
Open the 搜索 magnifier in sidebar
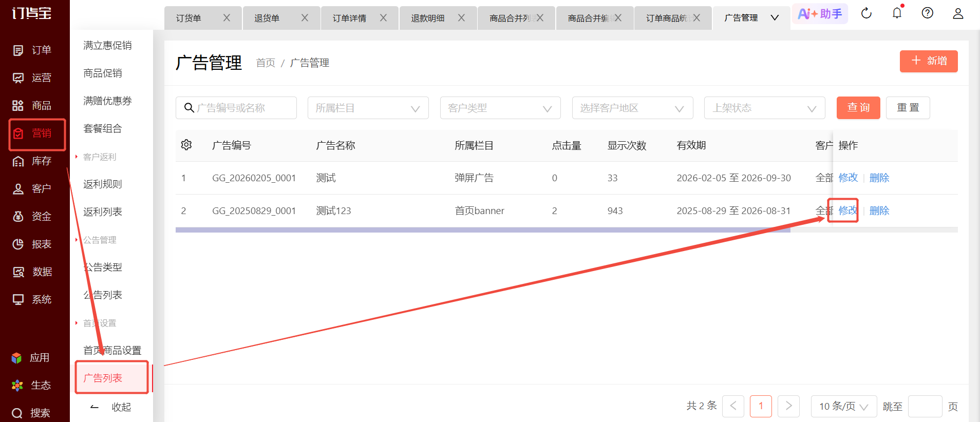[x=17, y=413]
